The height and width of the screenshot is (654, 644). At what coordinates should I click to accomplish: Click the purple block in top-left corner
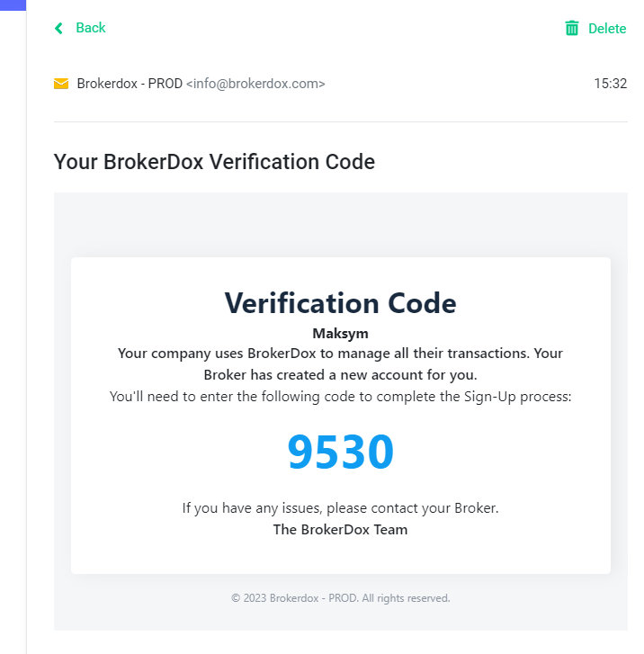[13, 5]
